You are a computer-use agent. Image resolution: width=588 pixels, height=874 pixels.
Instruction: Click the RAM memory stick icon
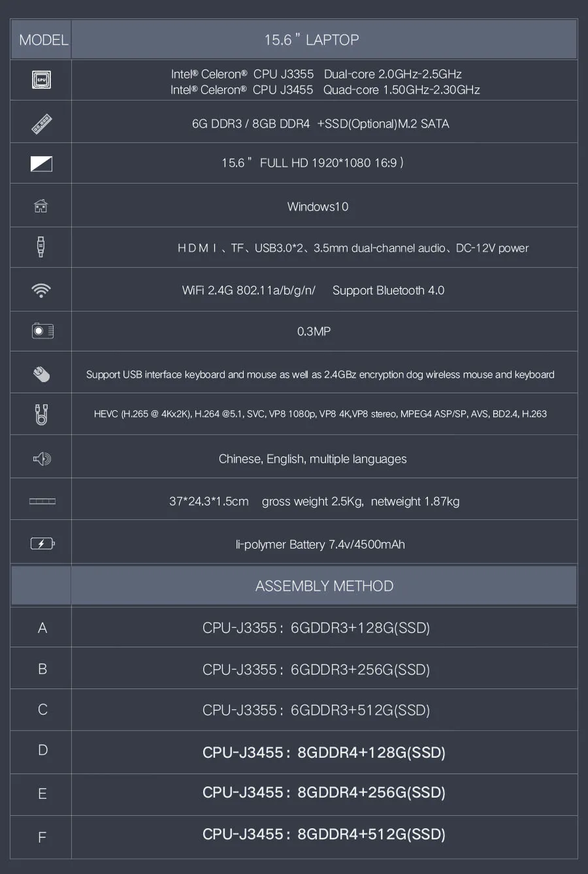(x=42, y=123)
